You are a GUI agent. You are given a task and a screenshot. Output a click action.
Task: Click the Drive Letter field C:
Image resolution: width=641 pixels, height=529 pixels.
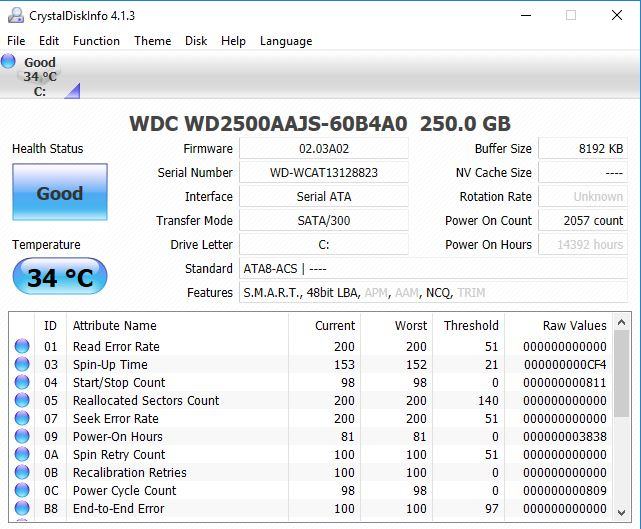(x=324, y=245)
